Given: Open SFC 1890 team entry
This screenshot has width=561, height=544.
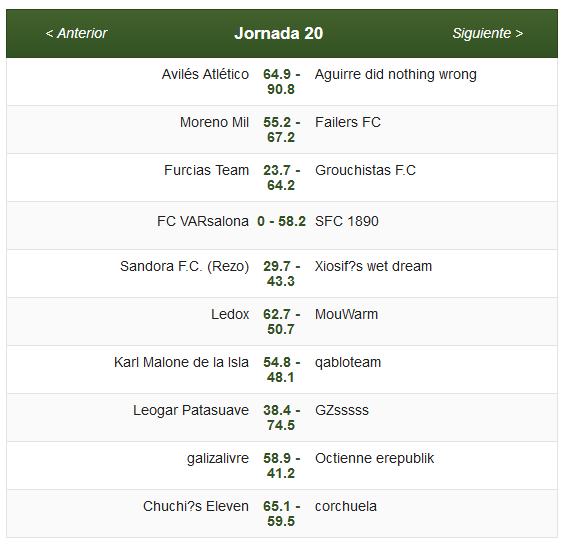Looking at the screenshot, I should (x=347, y=221).
